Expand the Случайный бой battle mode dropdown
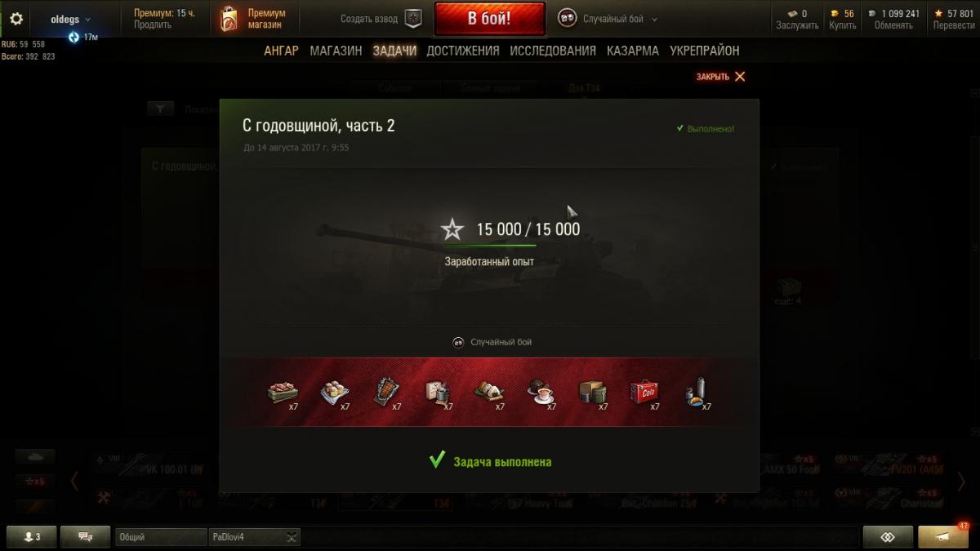Screen dimensions: 980x551 point(608,19)
